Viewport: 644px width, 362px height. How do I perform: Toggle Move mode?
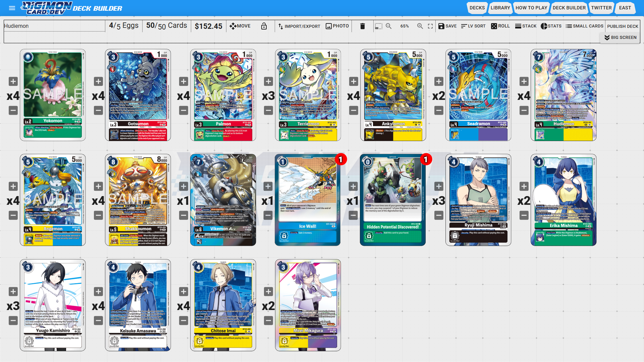[x=240, y=26]
